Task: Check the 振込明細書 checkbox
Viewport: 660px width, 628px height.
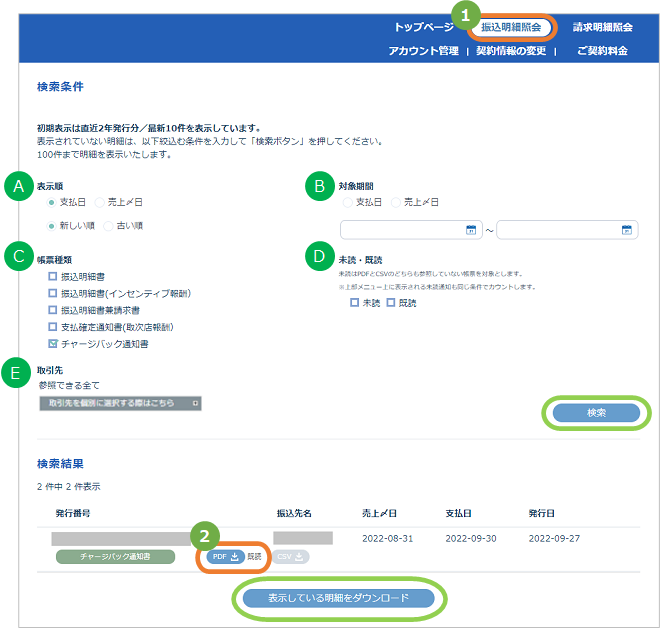Action: (53, 277)
